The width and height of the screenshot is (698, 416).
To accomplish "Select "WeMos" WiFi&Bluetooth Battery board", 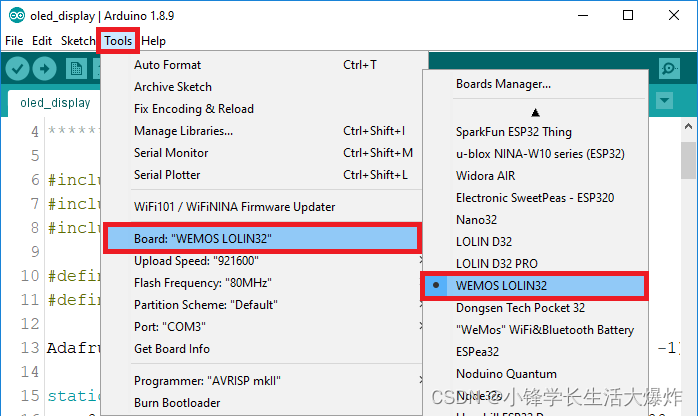I will click(x=535, y=330).
